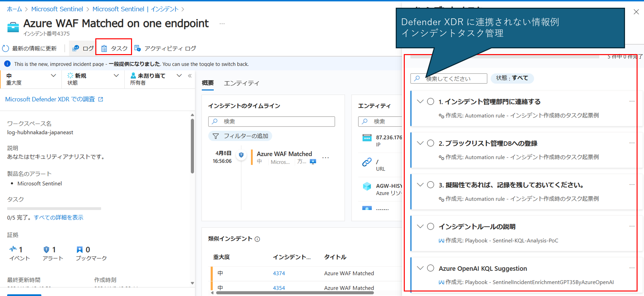Click the 重大度 column header
Viewport: 644px width, 296px height.
pyautogui.click(x=222, y=257)
